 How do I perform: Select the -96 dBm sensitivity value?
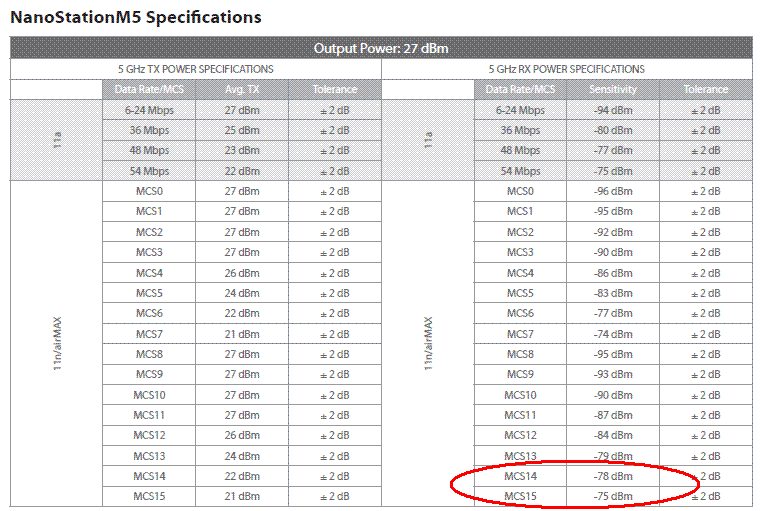(613, 191)
